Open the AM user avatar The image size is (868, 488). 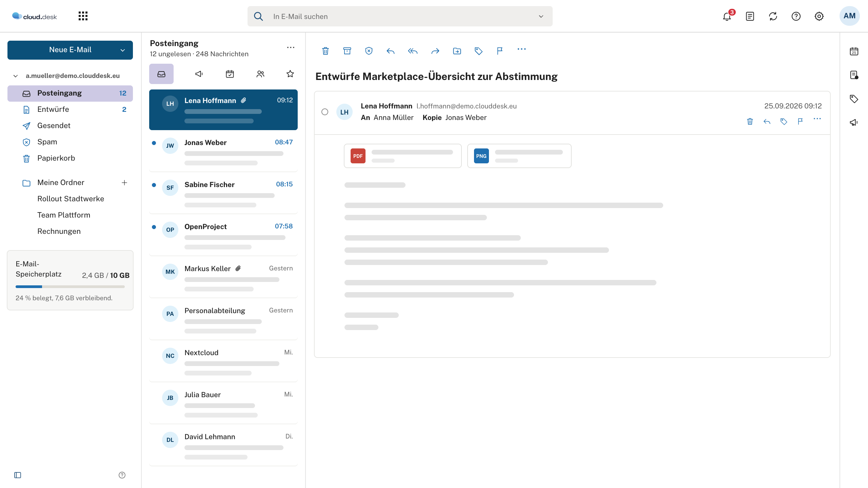coord(850,16)
